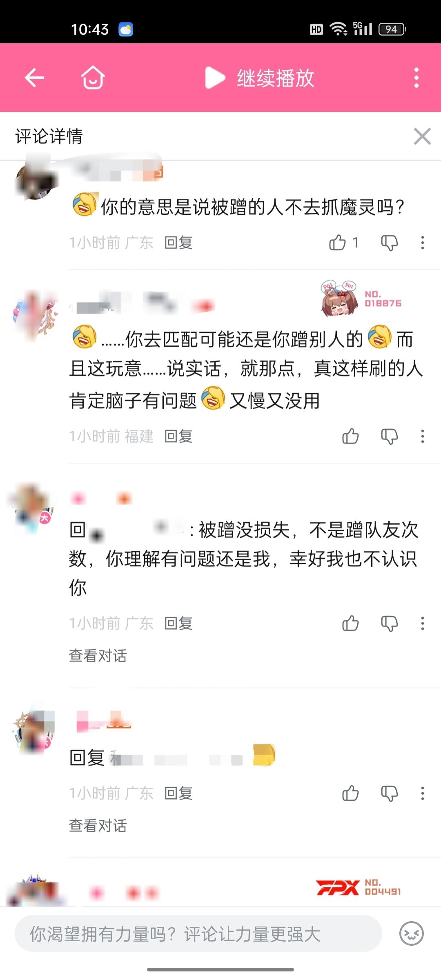Close the 评论详情 panel
Screen dimensions: 441x980
[x=422, y=136]
